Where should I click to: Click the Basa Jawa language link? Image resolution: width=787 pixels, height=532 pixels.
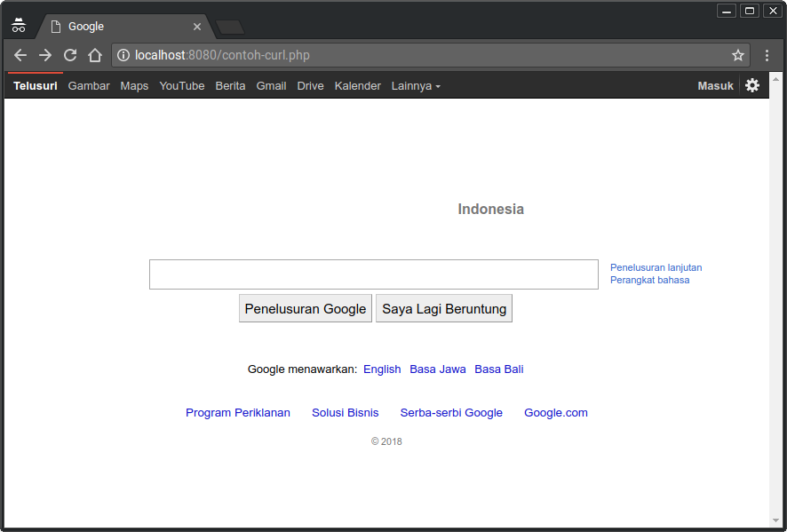(x=437, y=369)
